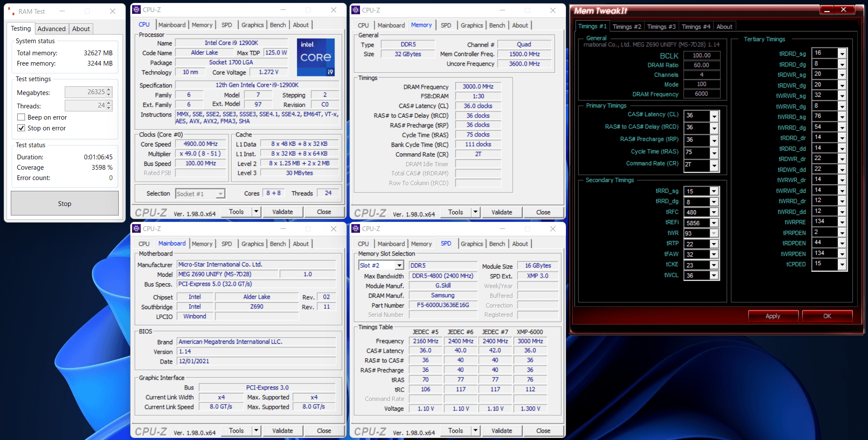This screenshot has height=440, width=868.
Task: Open the Tools dropdown arrow in Memory window
Action: pos(476,212)
